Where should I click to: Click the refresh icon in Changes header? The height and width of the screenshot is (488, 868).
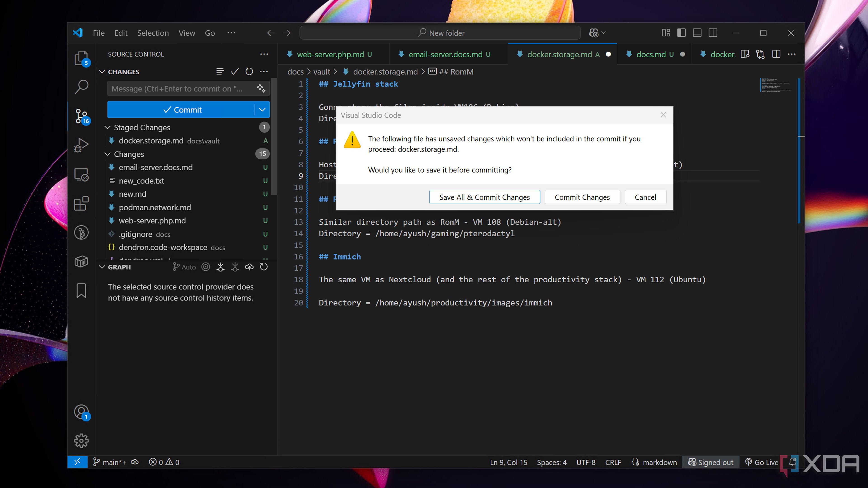249,71
